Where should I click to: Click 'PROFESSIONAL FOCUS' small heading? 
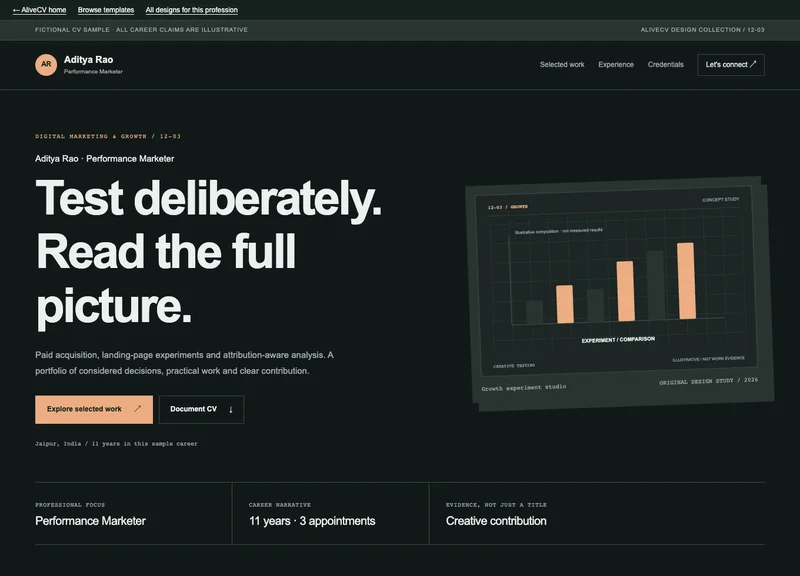70,505
